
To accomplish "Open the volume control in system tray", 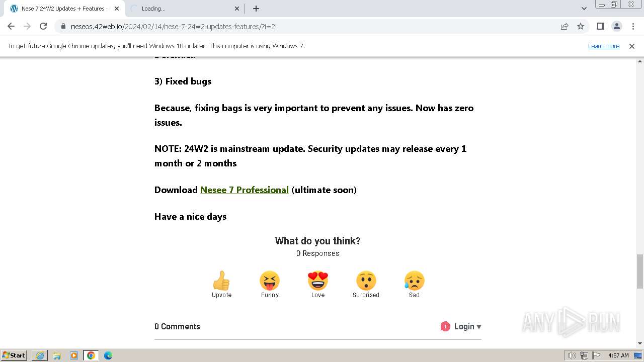I will [x=572, y=355].
